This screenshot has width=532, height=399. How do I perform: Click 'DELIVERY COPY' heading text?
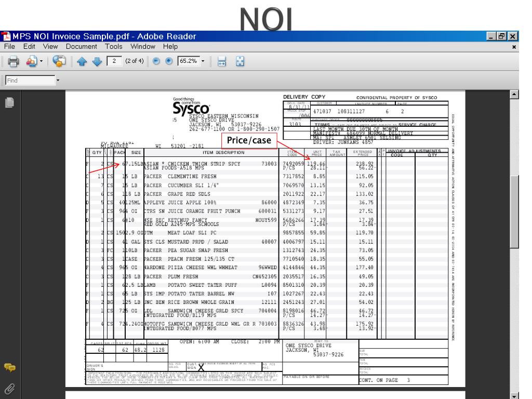coord(304,97)
